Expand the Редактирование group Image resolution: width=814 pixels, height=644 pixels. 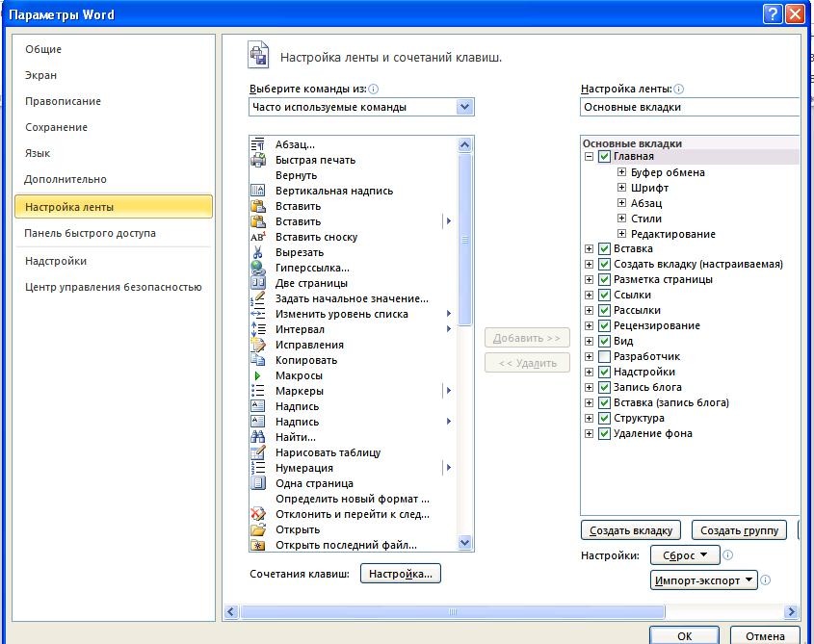coord(621,234)
